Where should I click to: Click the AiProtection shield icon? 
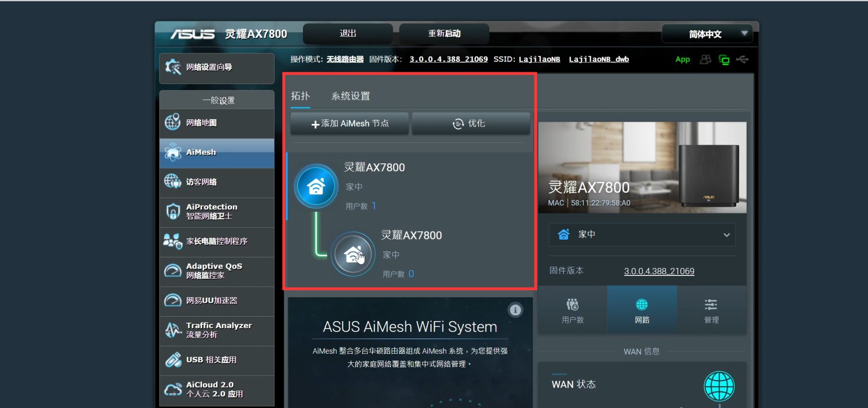pos(173,211)
